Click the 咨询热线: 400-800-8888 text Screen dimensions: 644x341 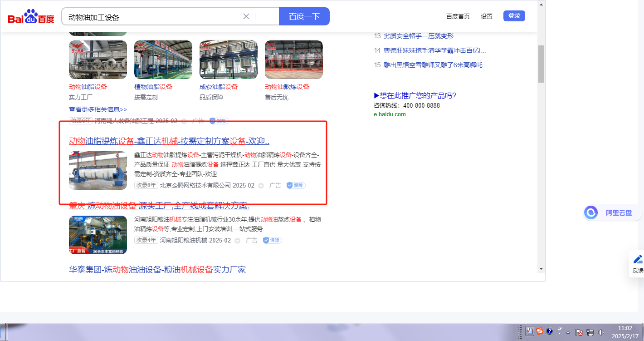pyautogui.click(x=407, y=105)
